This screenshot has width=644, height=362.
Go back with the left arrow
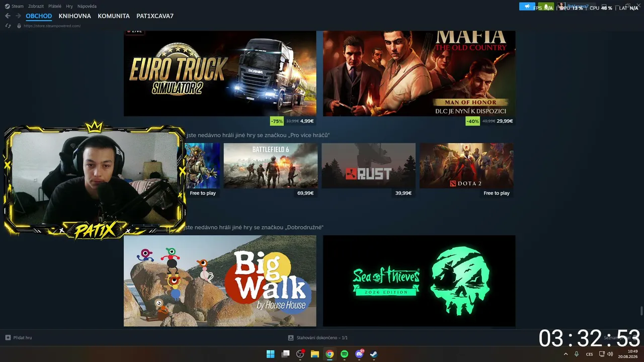click(8, 16)
